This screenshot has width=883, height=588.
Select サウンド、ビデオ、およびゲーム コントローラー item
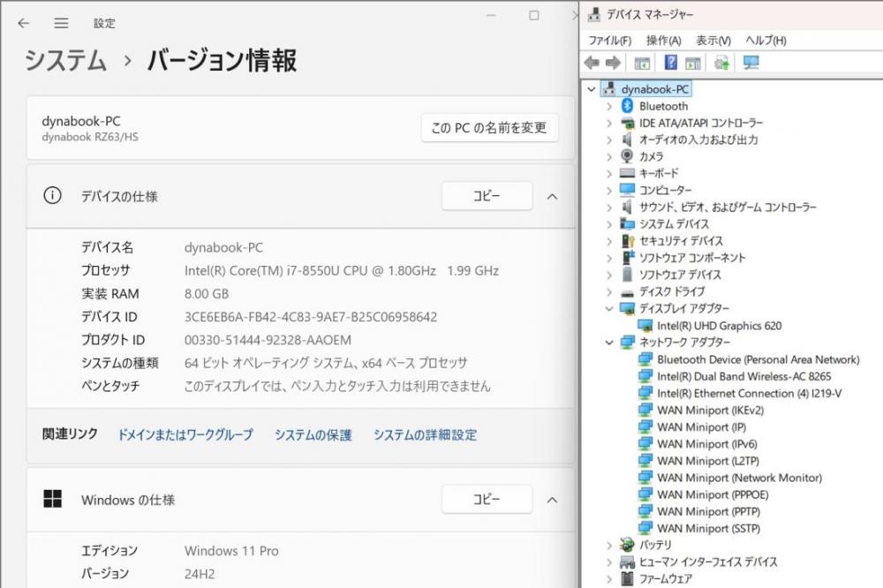pos(728,207)
